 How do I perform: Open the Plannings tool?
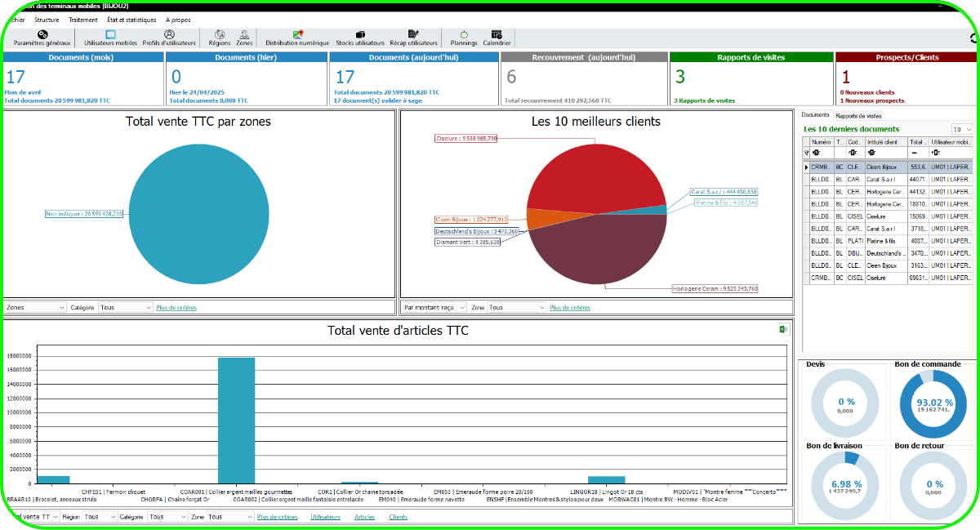tap(464, 38)
